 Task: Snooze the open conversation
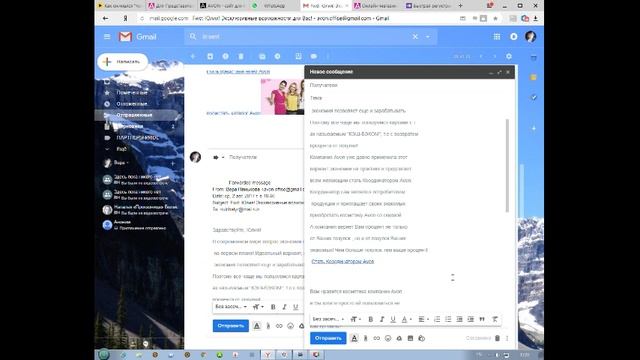tap(278, 56)
